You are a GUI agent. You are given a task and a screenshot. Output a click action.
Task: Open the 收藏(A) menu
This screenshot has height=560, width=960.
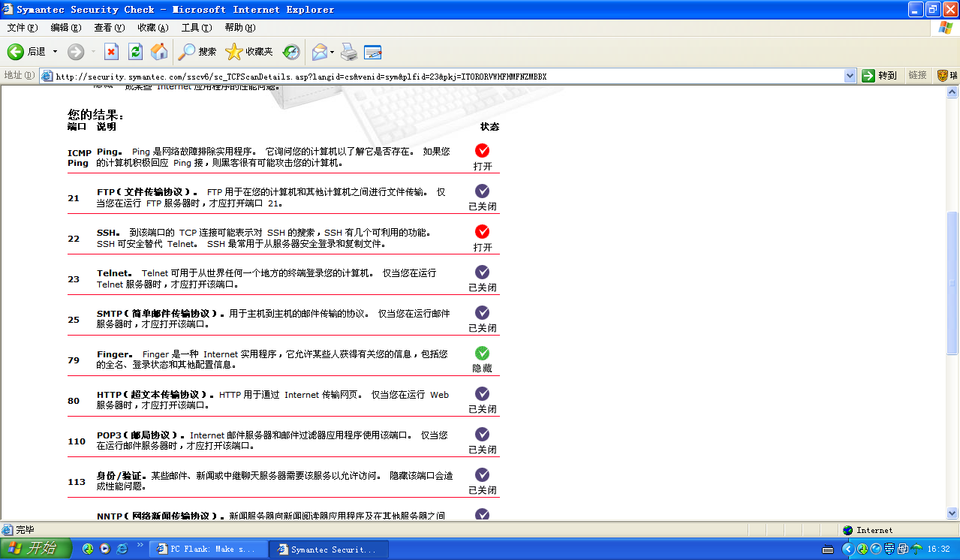[153, 28]
